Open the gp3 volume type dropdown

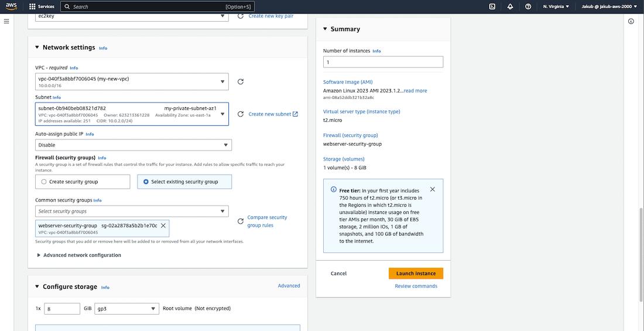click(x=127, y=309)
